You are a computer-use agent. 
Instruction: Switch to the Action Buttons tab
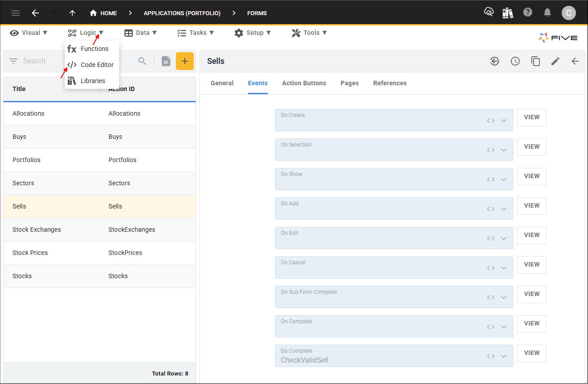[304, 83]
